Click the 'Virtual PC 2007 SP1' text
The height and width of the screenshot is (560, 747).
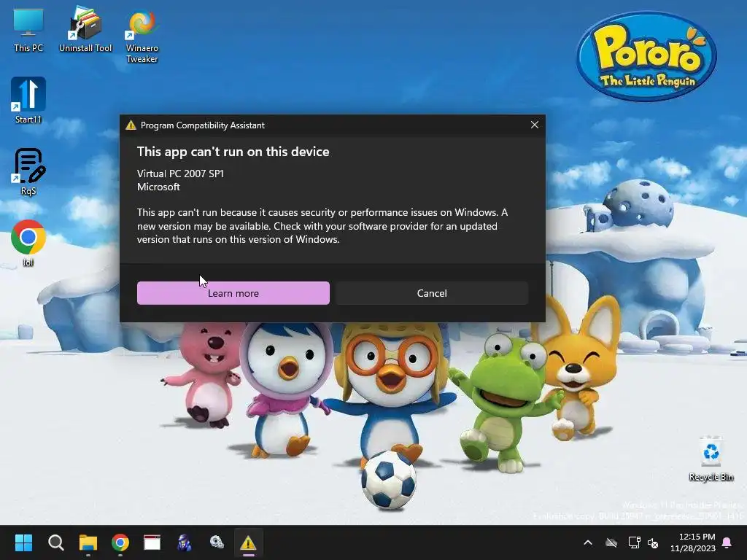coord(181,174)
